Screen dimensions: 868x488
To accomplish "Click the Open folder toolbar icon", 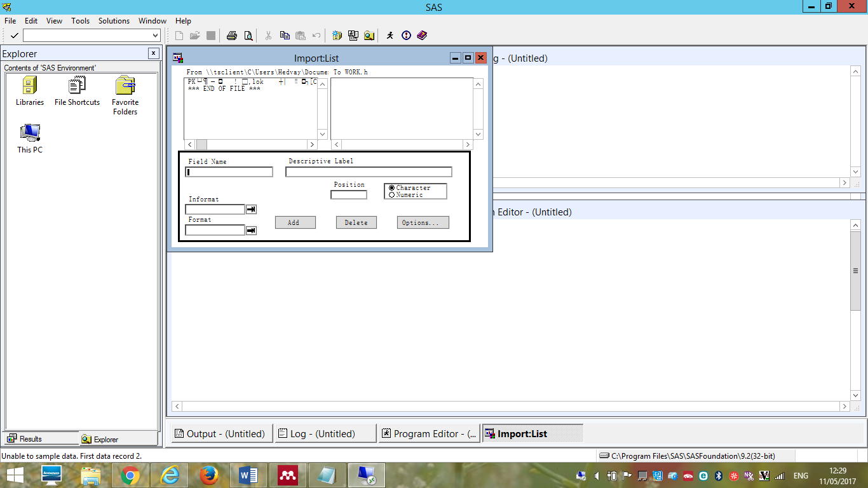I will [x=194, y=36].
